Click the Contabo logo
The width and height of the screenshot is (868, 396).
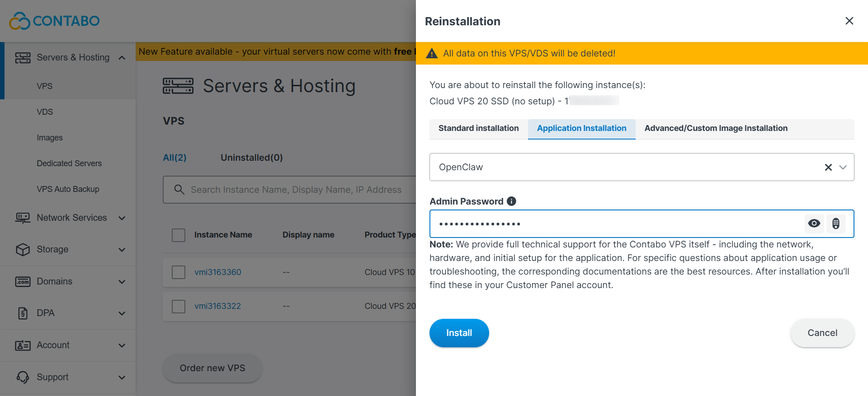[x=54, y=21]
